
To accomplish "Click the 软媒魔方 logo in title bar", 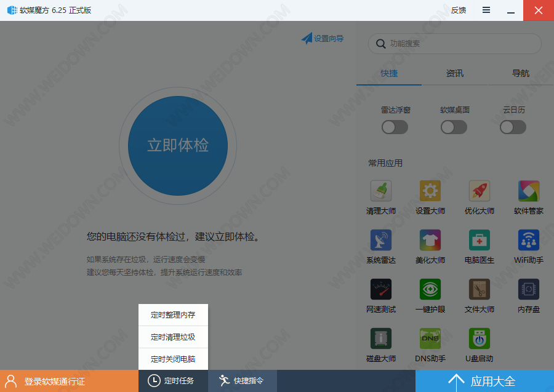I will coord(12,10).
